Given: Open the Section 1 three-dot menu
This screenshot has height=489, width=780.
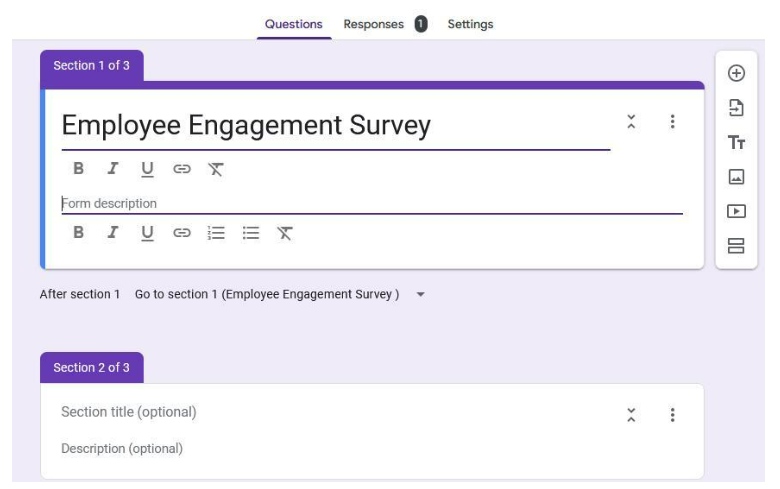Looking at the screenshot, I should pos(673,122).
